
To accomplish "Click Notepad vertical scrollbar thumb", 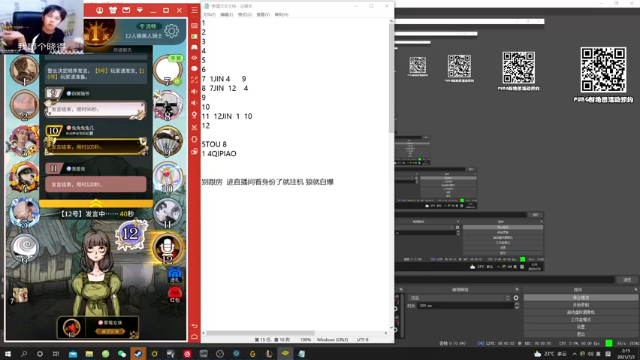I will pos(391,78).
